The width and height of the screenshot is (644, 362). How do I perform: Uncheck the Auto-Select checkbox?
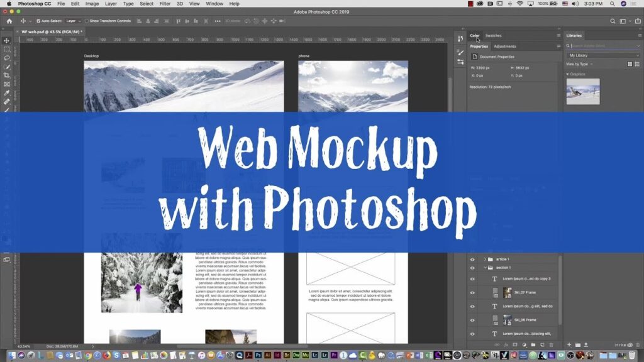pyautogui.click(x=38, y=21)
